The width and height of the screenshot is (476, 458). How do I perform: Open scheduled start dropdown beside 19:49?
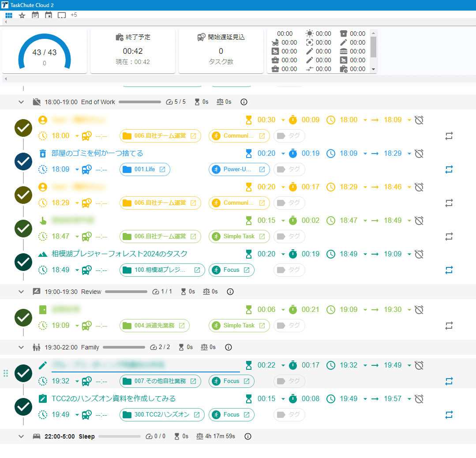(x=77, y=415)
